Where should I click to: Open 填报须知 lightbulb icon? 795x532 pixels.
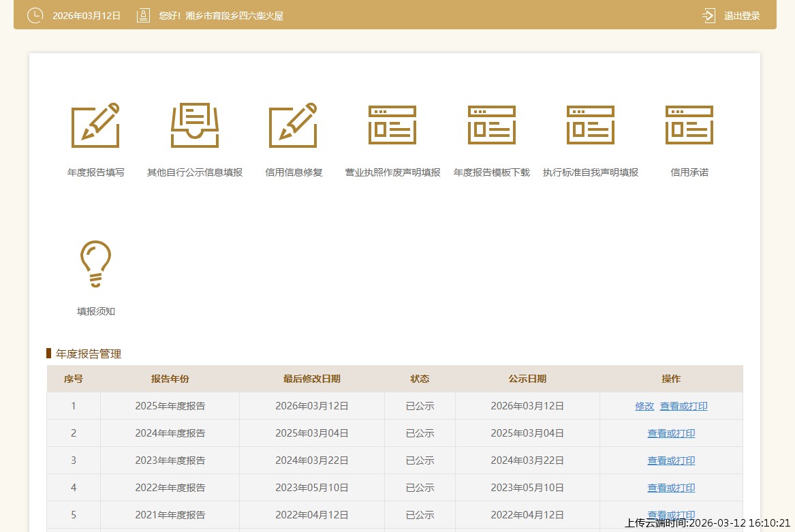click(x=95, y=264)
